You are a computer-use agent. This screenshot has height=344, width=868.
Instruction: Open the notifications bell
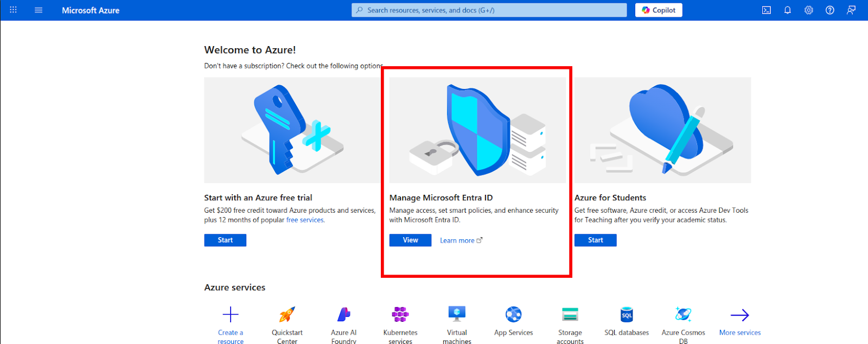click(x=788, y=10)
